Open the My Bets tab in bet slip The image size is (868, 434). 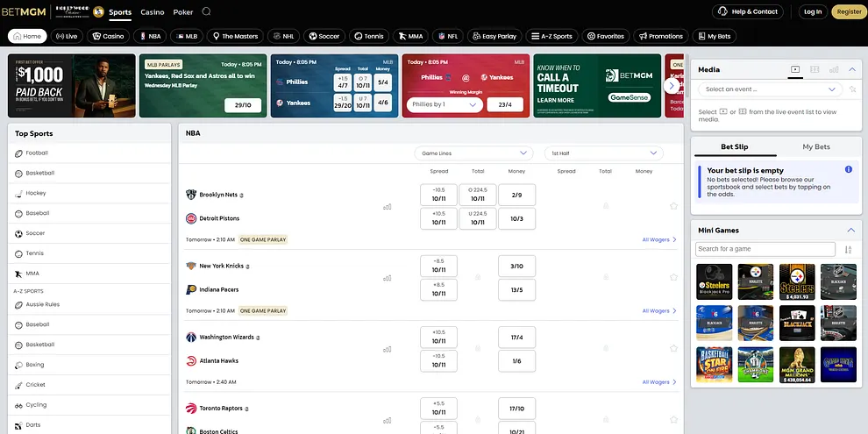(816, 146)
